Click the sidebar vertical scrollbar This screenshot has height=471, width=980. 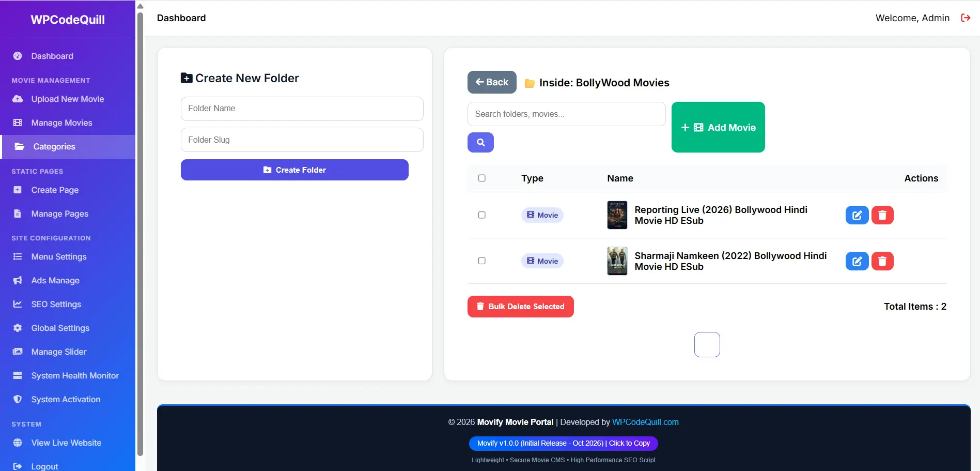[x=140, y=234]
